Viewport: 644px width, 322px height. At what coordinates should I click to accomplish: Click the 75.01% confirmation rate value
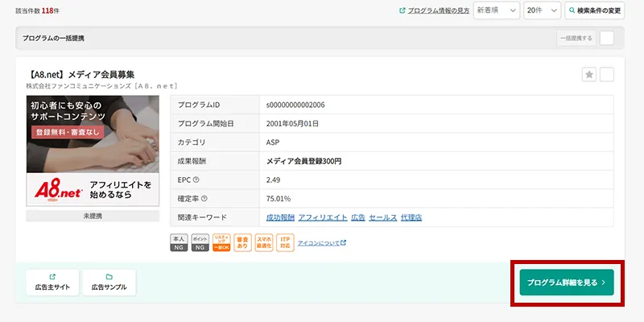[x=278, y=199]
